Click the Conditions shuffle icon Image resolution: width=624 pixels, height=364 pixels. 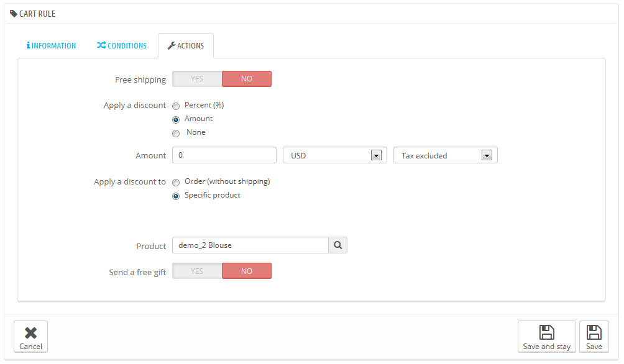point(101,45)
